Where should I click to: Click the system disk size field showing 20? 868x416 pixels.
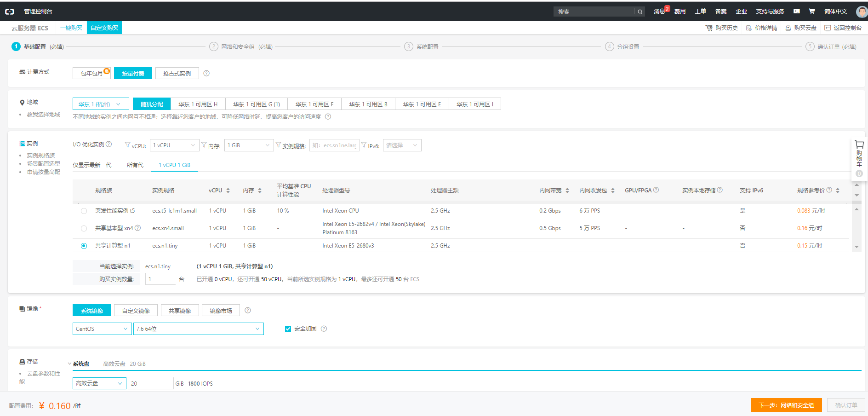click(151, 383)
